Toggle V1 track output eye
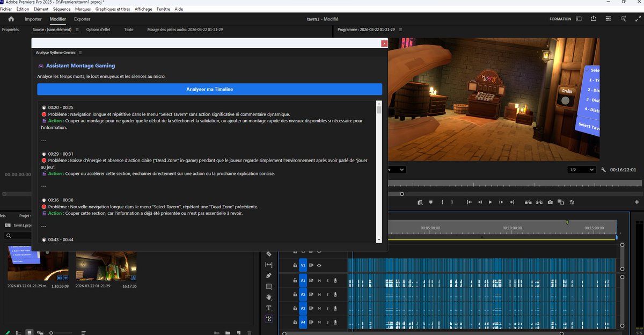Screen dimensions: 644x335 tap(319, 265)
